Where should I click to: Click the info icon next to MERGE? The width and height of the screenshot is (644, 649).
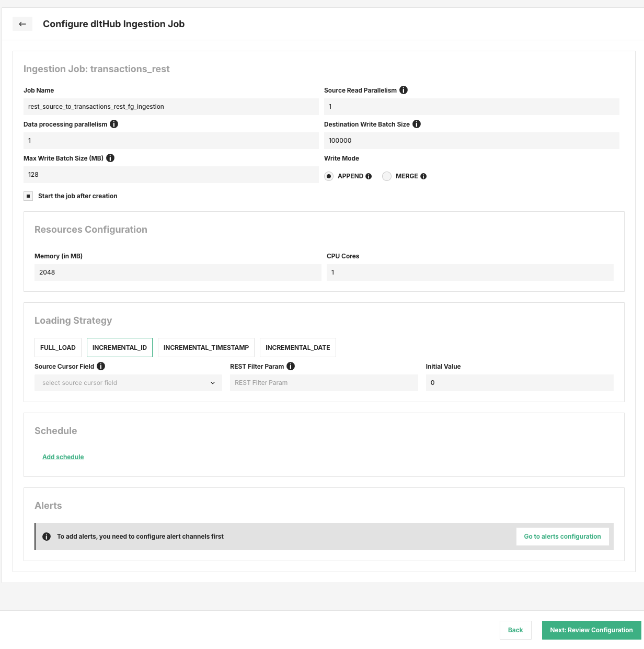(423, 176)
